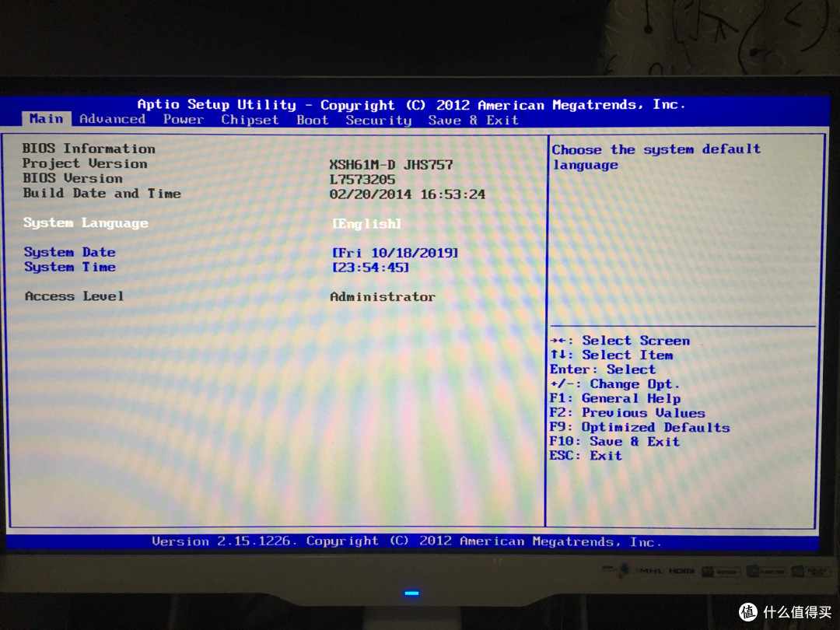The image size is (840, 630).
Task: Click the 'Choose the system default language' help text
Action: click(x=656, y=157)
